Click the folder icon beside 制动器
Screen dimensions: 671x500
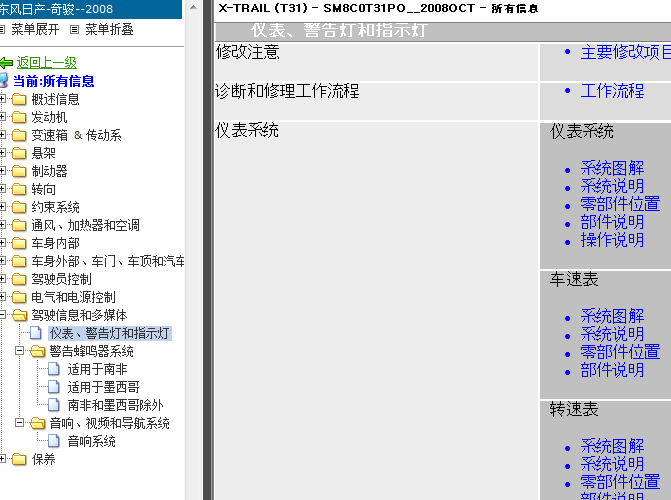click(19, 172)
